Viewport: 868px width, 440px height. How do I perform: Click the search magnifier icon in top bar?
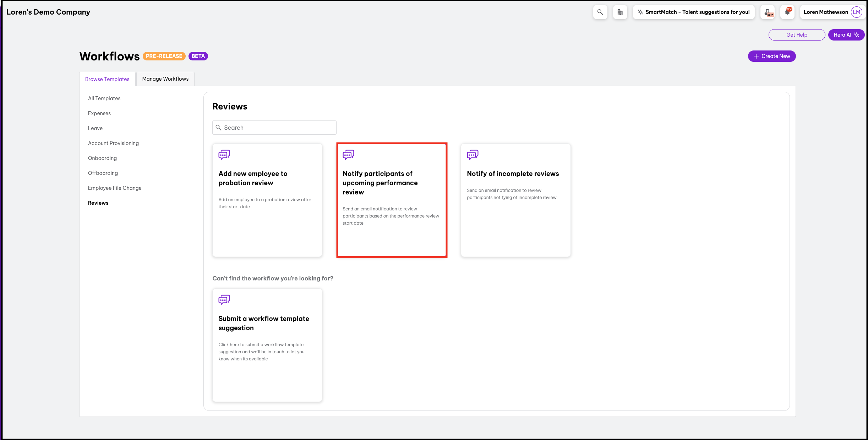[x=600, y=12]
